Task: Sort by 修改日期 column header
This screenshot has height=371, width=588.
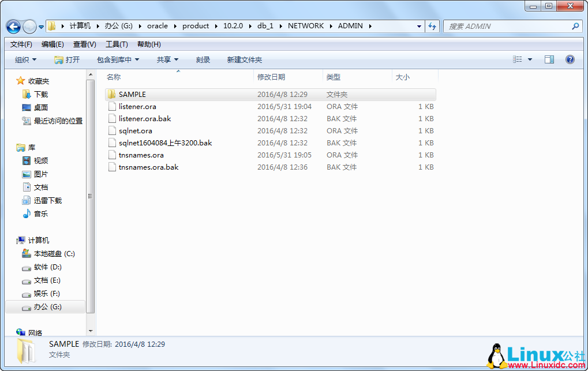Action: coord(271,77)
